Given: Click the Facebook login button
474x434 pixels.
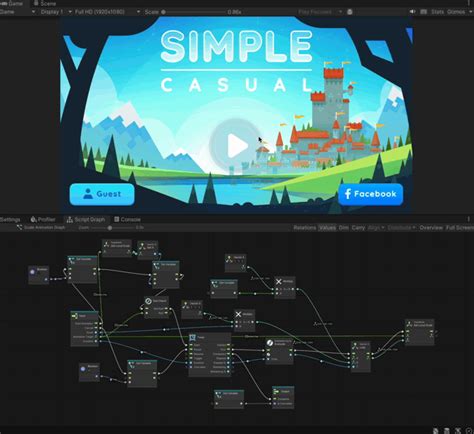Looking at the screenshot, I should click(371, 194).
